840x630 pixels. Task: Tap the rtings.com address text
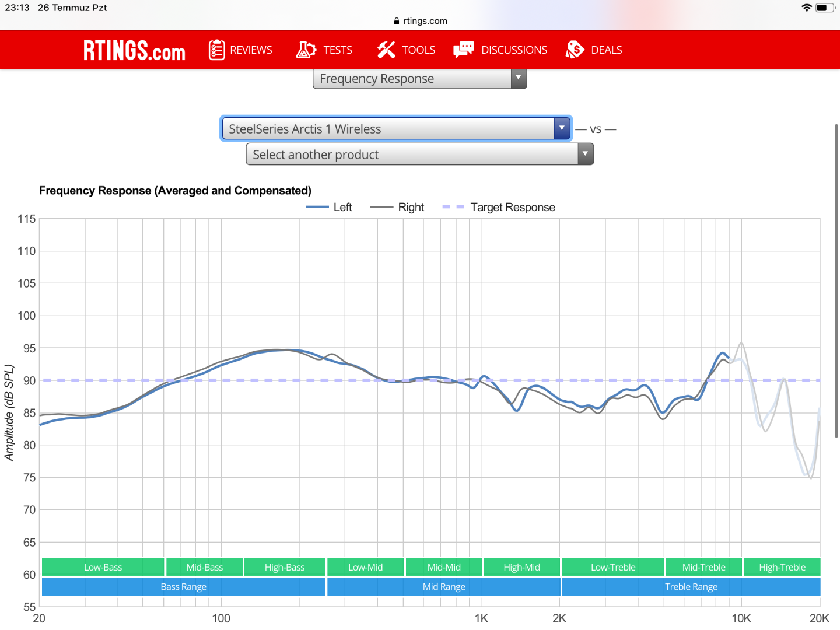(x=425, y=21)
